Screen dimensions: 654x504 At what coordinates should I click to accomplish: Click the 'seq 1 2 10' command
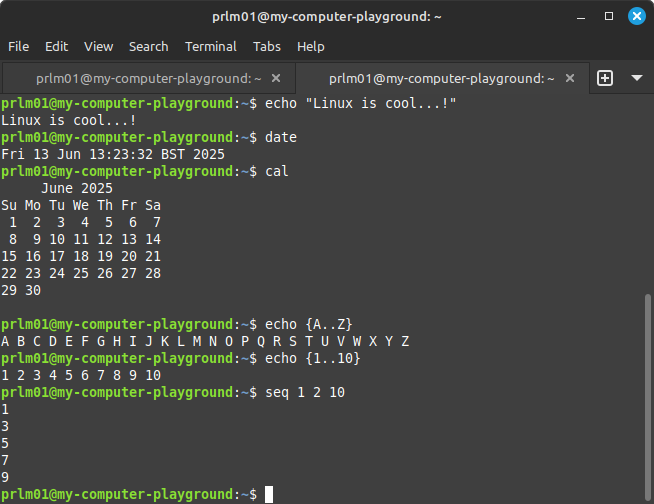coord(305,393)
